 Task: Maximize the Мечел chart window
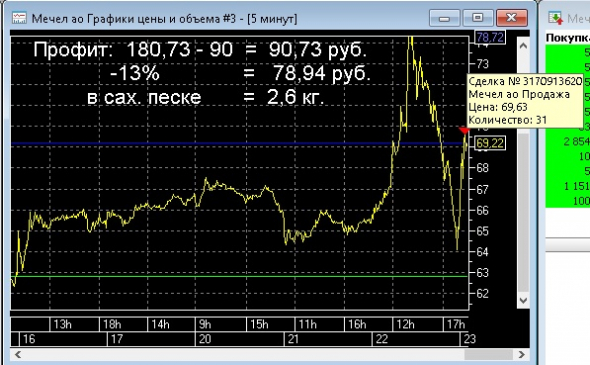pyautogui.click(x=478, y=18)
